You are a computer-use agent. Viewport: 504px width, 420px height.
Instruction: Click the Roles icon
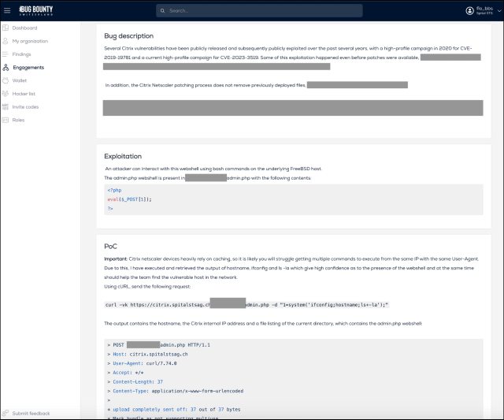tap(6, 121)
